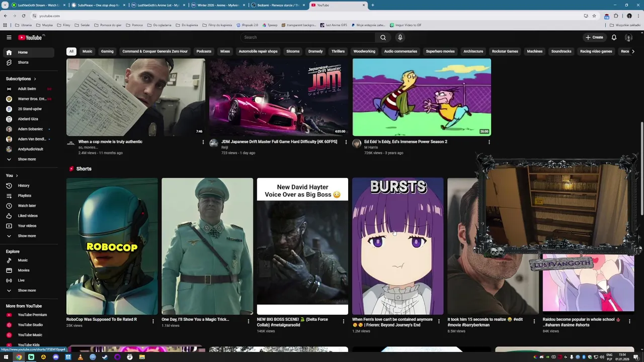Open the cop movie video thumbnail

136,97
